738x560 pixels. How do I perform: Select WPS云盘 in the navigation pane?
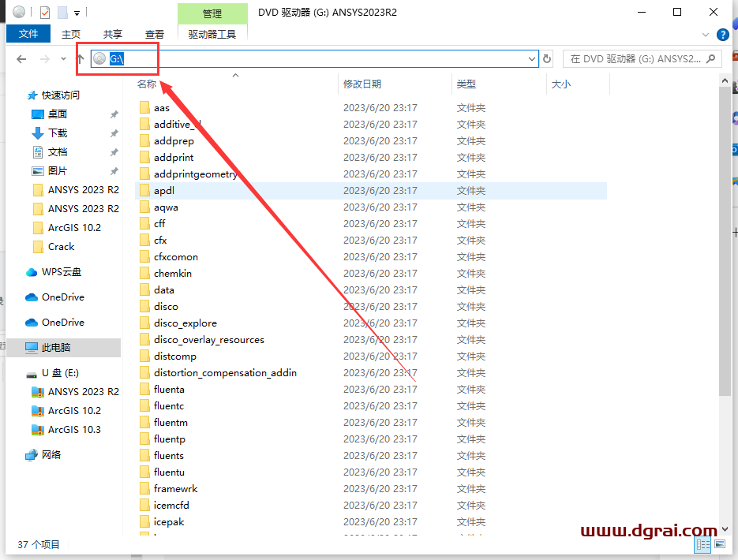click(62, 272)
